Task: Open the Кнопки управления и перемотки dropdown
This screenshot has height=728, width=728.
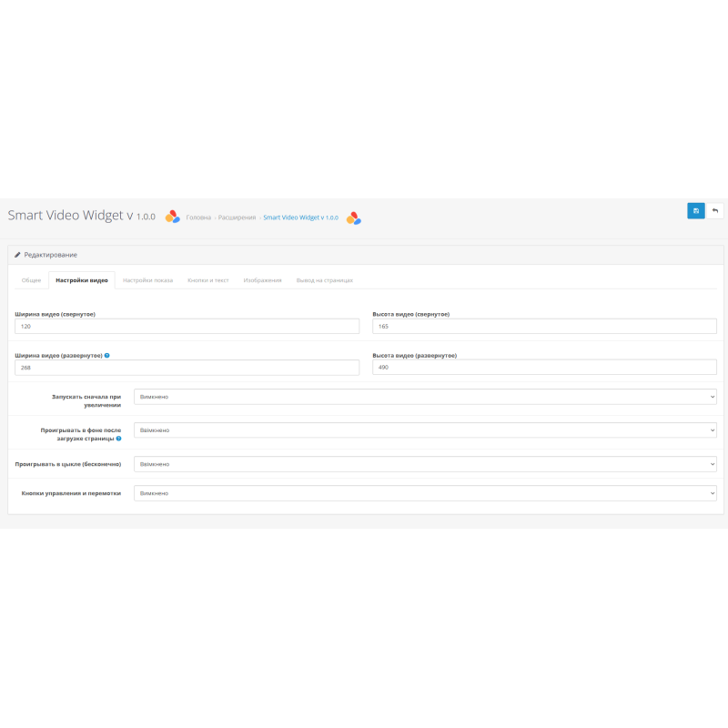Action: pos(423,492)
